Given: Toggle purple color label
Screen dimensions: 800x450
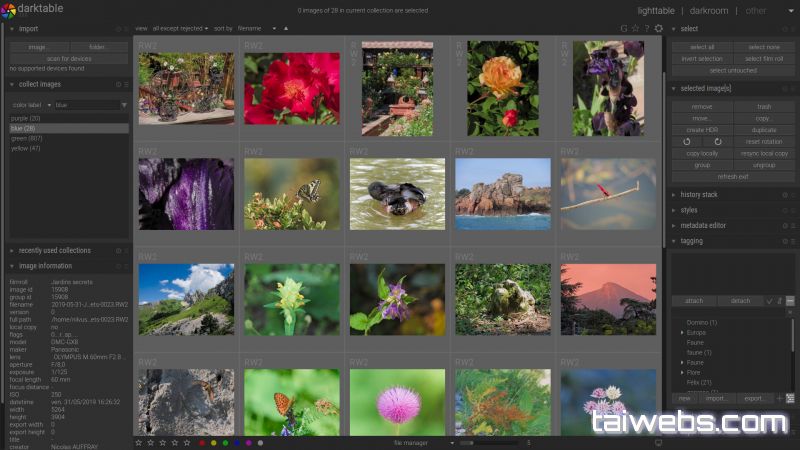Looking at the screenshot, I should tap(248, 442).
